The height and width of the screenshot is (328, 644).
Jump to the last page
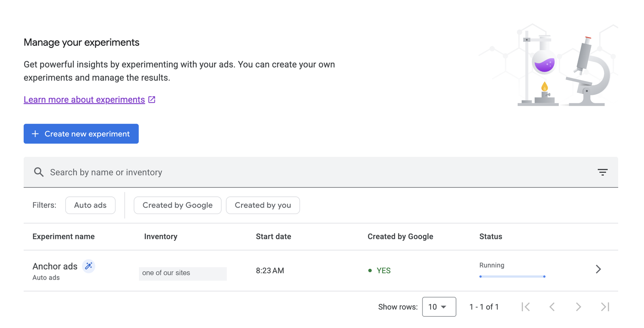point(605,307)
